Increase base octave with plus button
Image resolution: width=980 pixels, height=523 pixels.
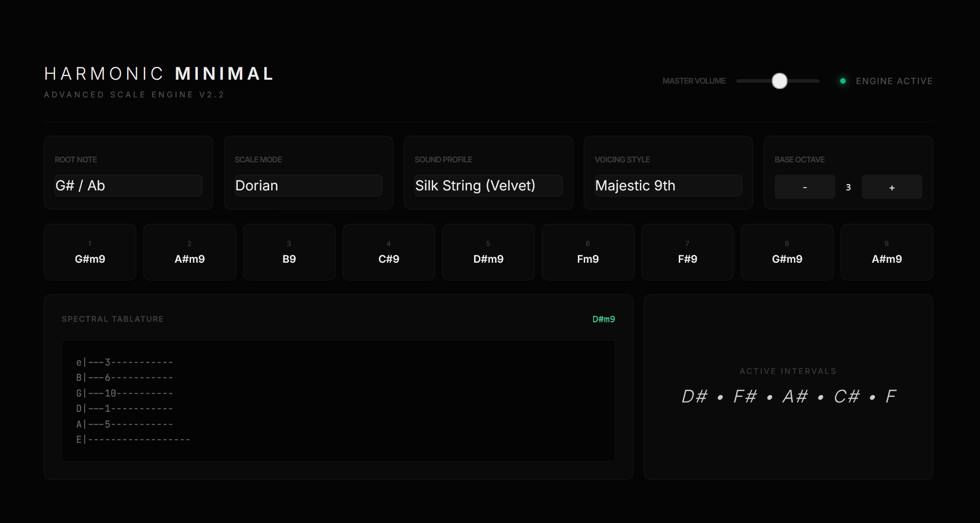tap(891, 187)
